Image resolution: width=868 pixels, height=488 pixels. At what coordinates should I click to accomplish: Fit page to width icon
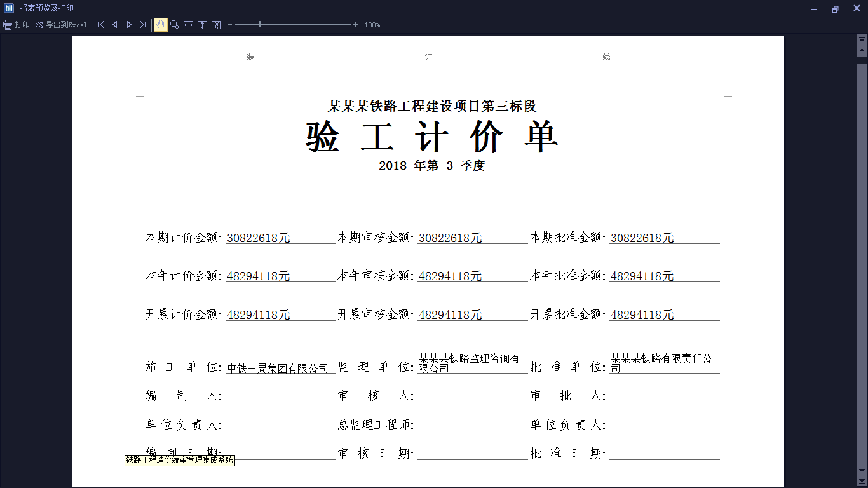[x=189, y=25]
